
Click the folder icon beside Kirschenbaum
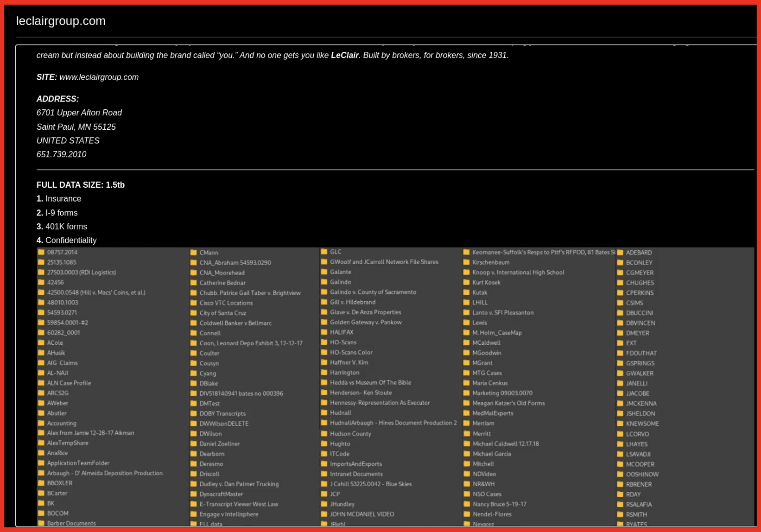[x=467, y=262]
